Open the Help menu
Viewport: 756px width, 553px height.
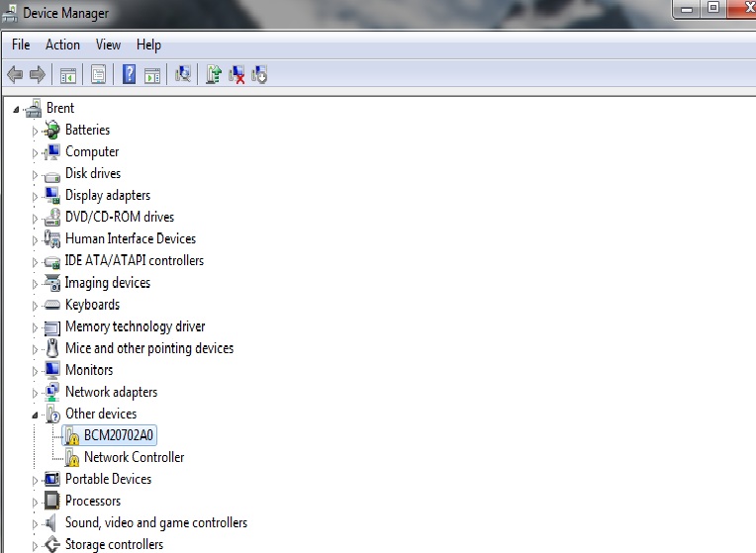point(148,45)
